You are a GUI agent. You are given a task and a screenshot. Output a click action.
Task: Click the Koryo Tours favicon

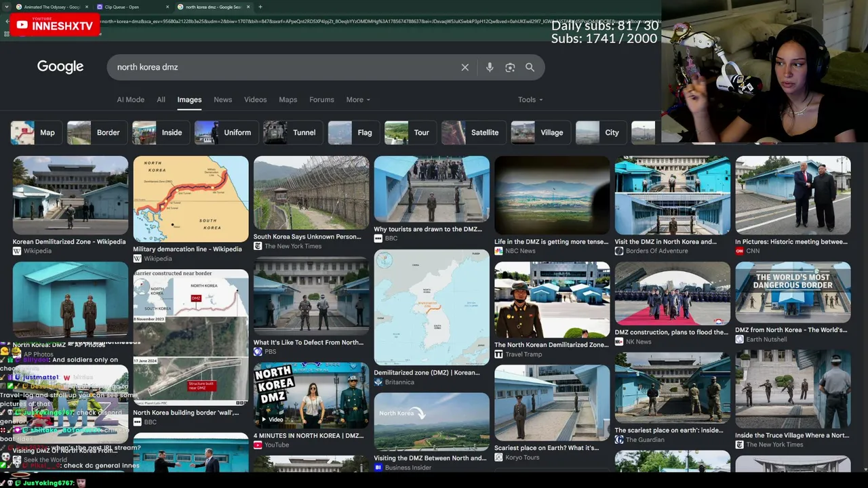tap(498, 457)
